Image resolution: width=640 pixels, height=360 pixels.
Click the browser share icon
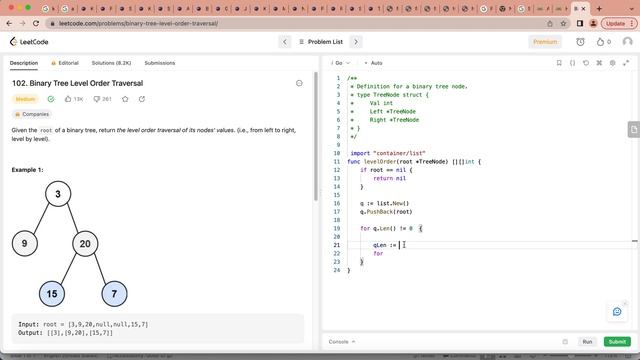pyautogui.click(x=550, y=24)
